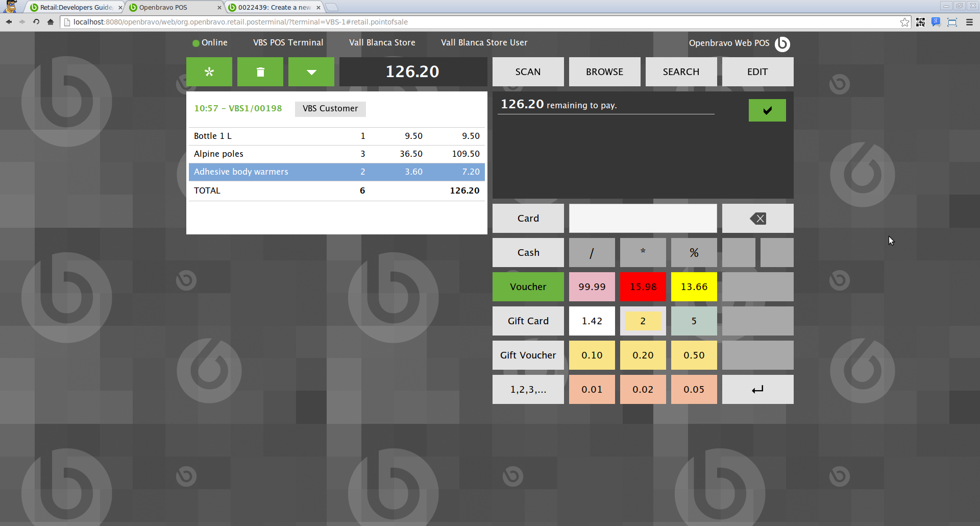Screen dimensions: 980x526
Task: Open the BROWSE tab
Action: pos(605,71)
